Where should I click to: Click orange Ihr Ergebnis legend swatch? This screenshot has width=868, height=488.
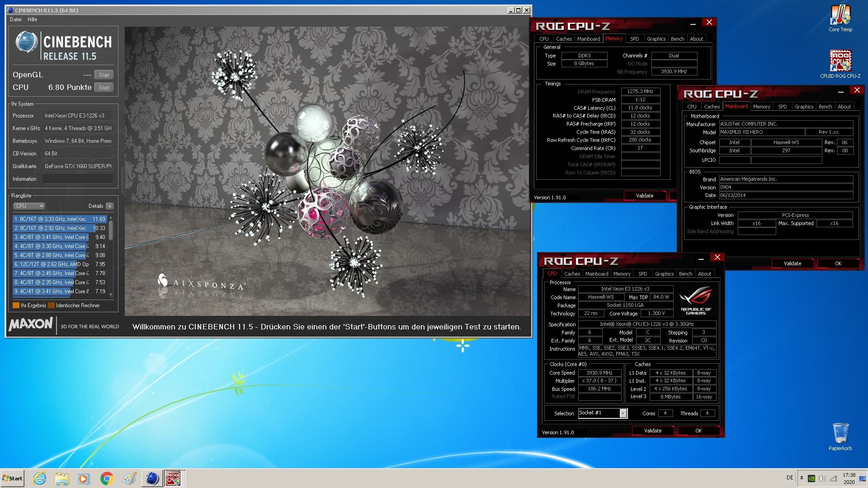[x=16, y=305]
